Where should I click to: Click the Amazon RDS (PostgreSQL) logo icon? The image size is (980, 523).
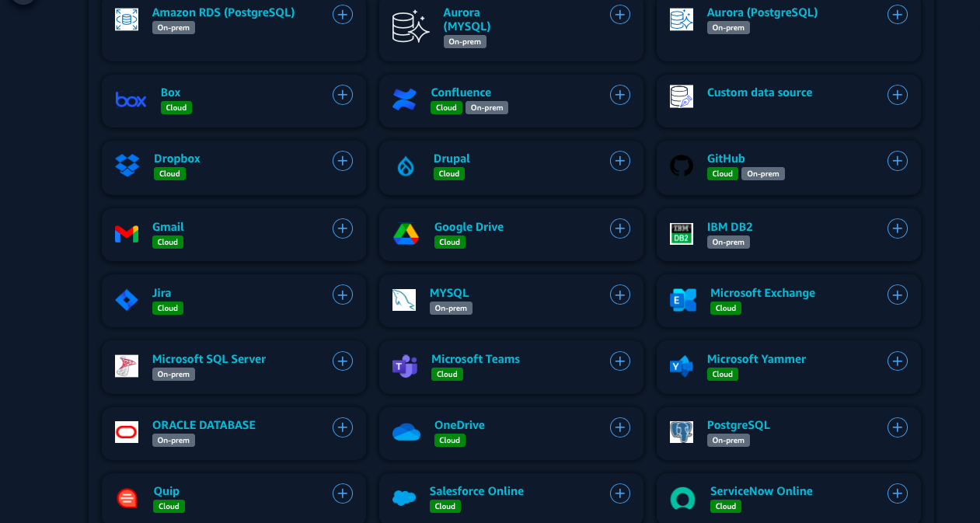pos(127,19)
